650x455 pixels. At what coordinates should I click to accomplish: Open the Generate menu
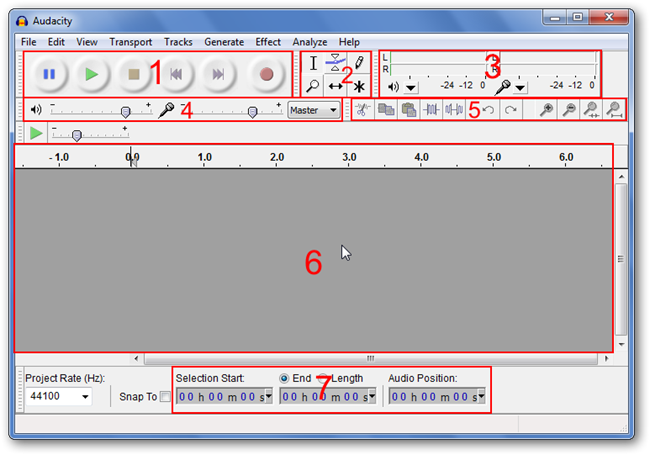pyautogui.click(x=224, y=42)
